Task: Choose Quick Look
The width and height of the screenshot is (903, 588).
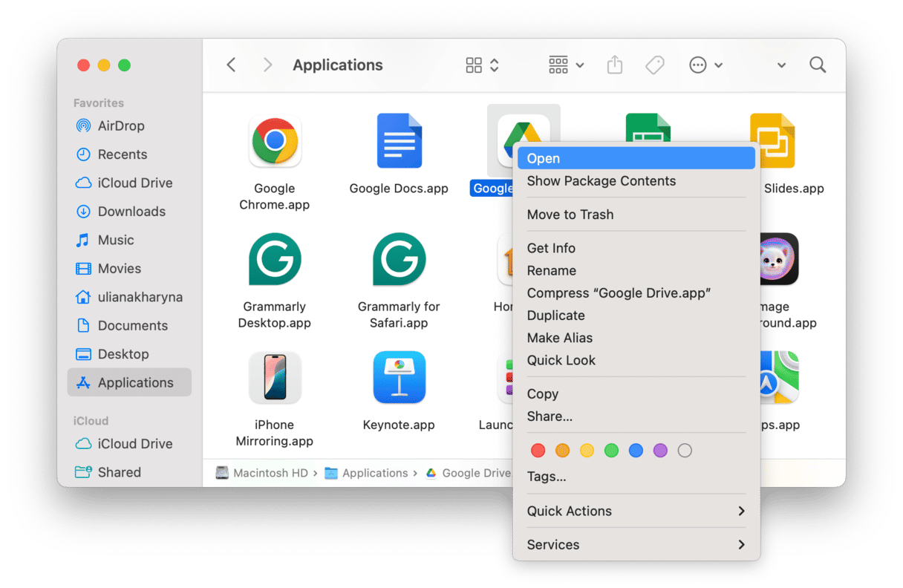Action: pyautogui.click(x=636, y=360)
